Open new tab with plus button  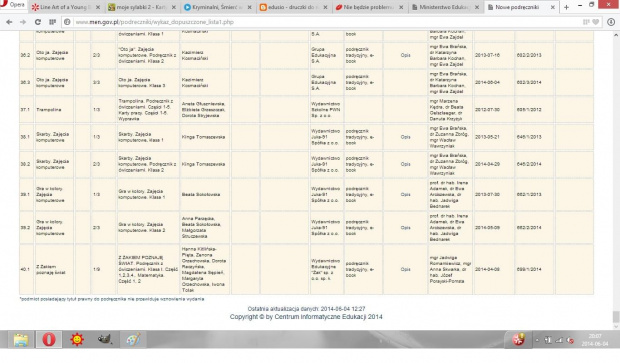pos(566,7)
